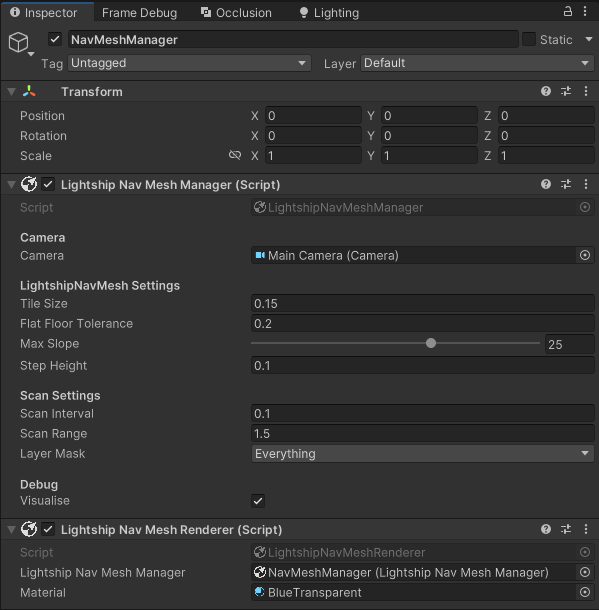Click the Scan Range label
Viewport: 599px width, 610px height.
click(x=54, y=434)
